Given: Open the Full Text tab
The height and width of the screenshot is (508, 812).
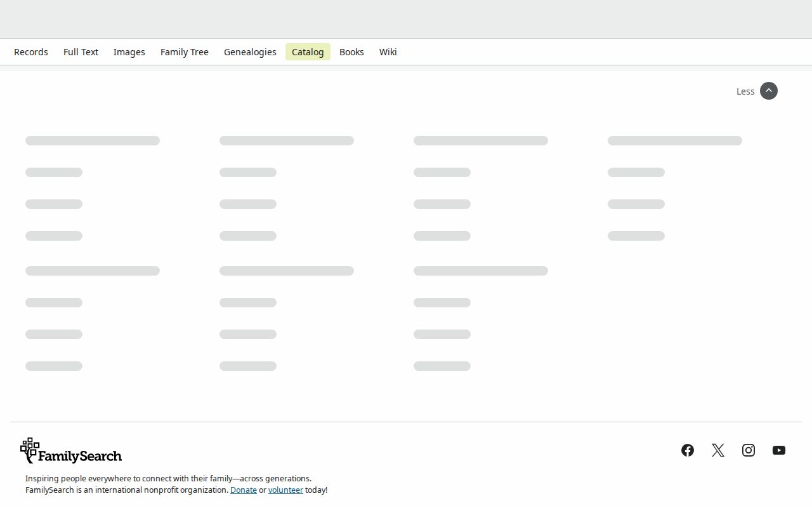Looking at the screenshot, I should coord(81,52).
